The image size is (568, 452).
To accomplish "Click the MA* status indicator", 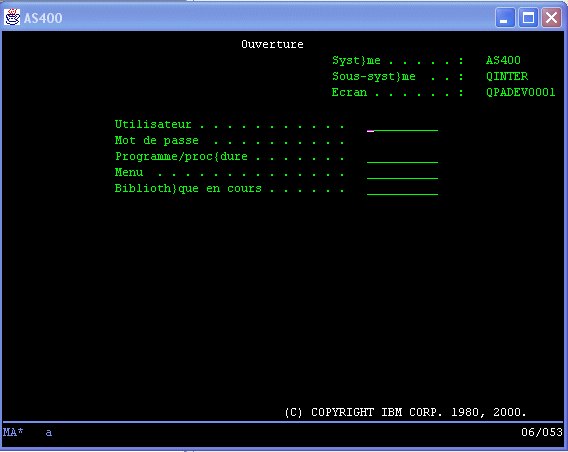I will pyautogui.click(x=13, y=432).
